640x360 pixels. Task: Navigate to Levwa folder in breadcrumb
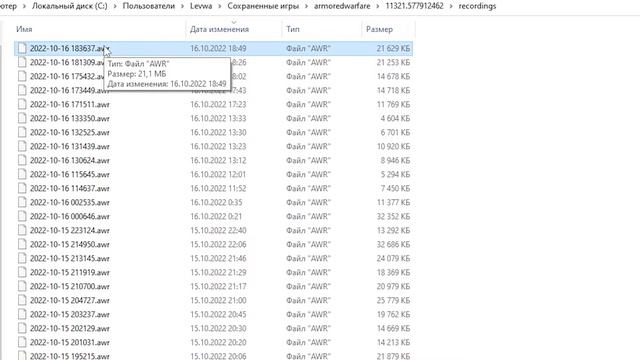point(201,6)
